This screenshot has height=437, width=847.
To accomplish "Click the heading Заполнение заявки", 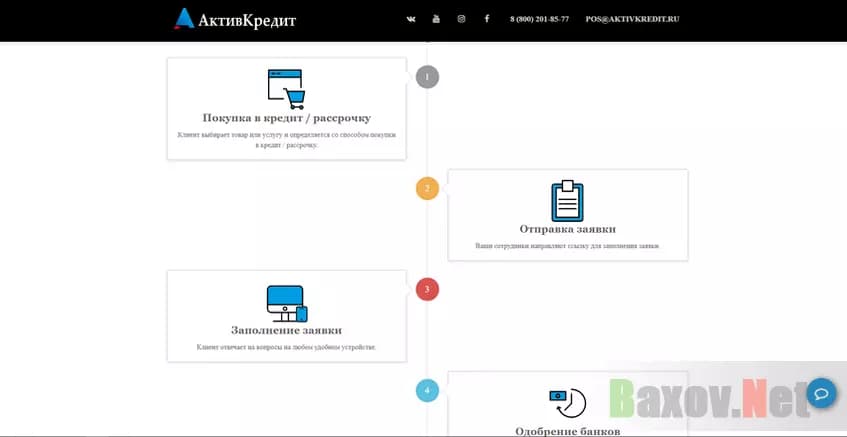I will [286, 330].
